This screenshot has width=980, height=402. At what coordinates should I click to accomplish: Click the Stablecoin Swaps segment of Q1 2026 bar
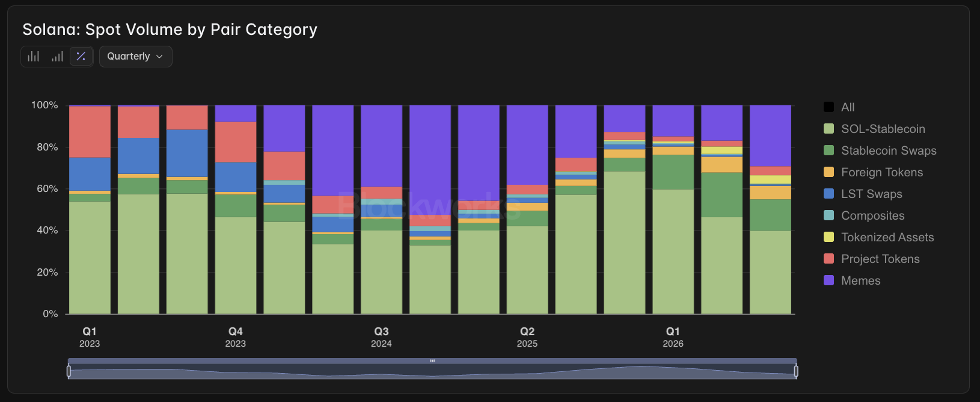pos(673,172)
